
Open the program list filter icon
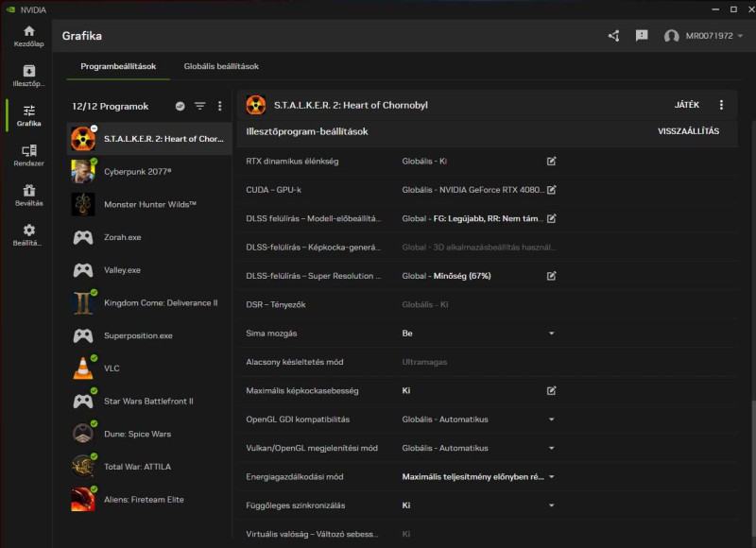click(200, 106)
